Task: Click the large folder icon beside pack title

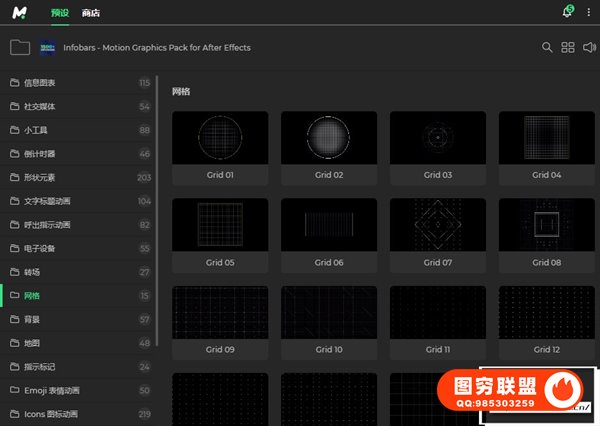Action: click(x=19, y=47)
